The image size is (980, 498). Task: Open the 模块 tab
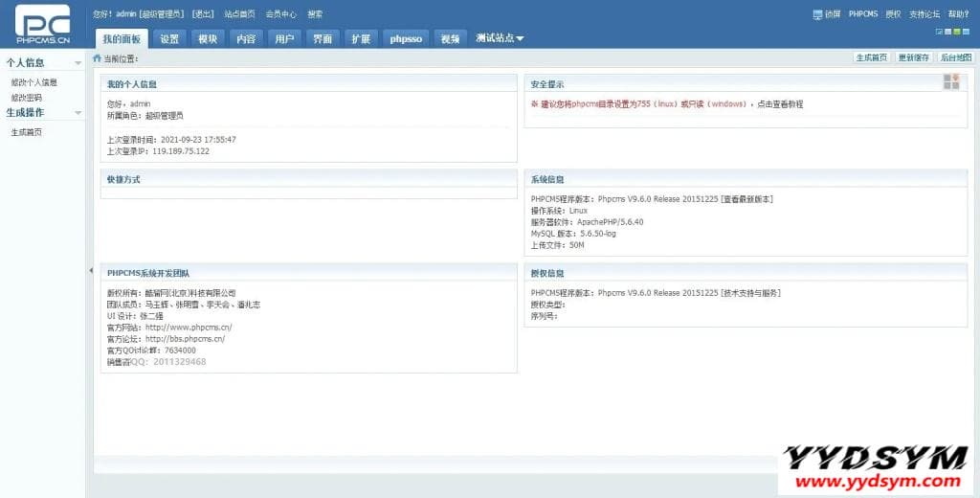[208, 39]
